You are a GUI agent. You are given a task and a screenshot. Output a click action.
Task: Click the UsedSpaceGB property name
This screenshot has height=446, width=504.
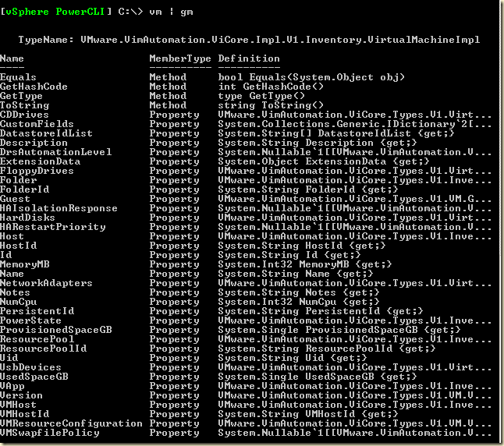tap(34, 377)
